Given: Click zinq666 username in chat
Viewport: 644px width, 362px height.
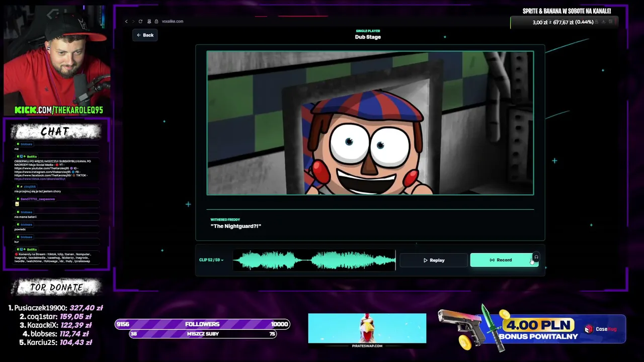Looking at the screenshot, I should pos(30,187).
